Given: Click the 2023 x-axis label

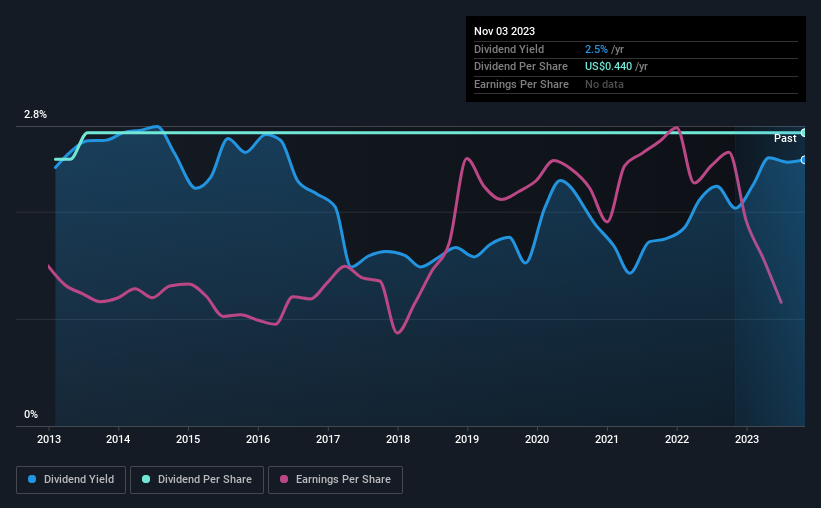Looking at the screenshot, I should (x=747, y=439).
